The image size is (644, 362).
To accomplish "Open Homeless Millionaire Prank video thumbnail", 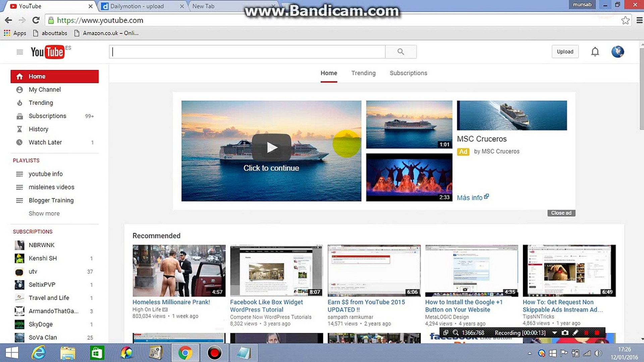I will [x=179, y=270].
